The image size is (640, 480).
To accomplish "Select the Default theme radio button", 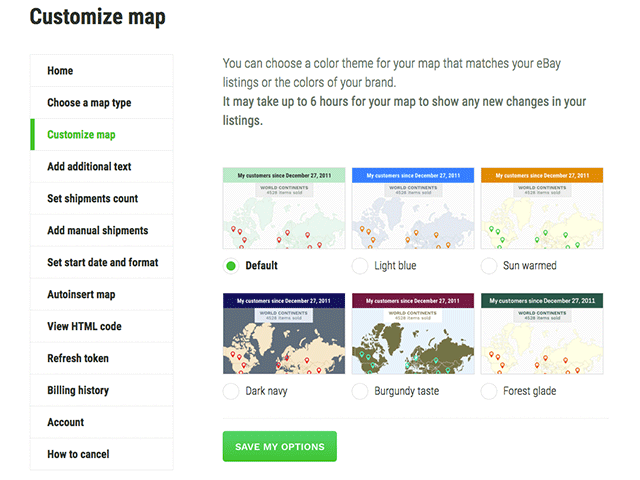I will 231,266.
